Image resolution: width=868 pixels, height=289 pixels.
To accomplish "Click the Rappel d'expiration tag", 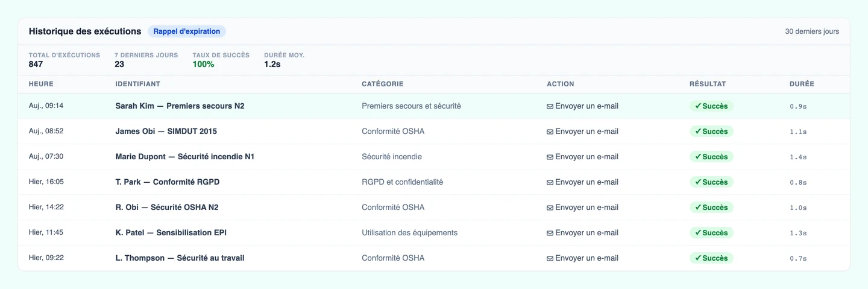I will click(187, 31).
